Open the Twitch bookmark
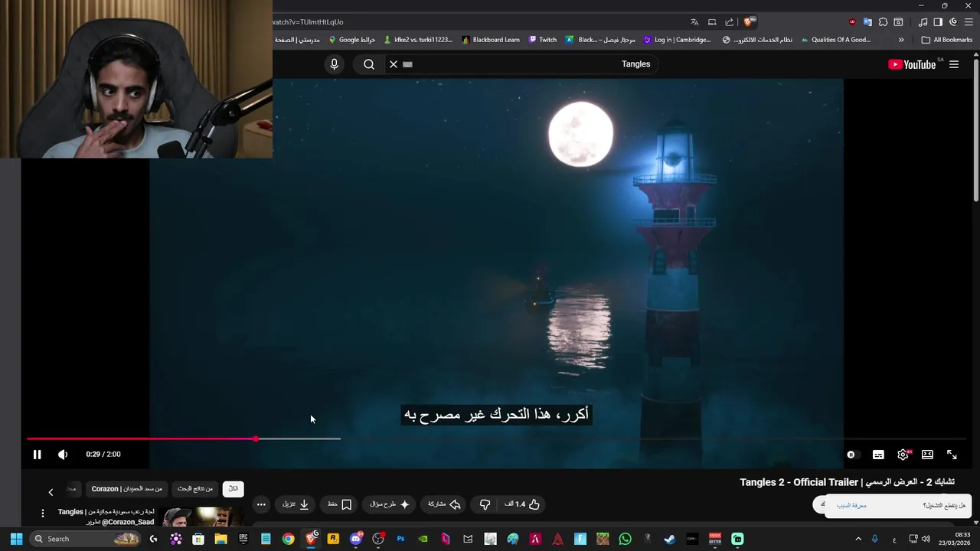 click(543, 40)
